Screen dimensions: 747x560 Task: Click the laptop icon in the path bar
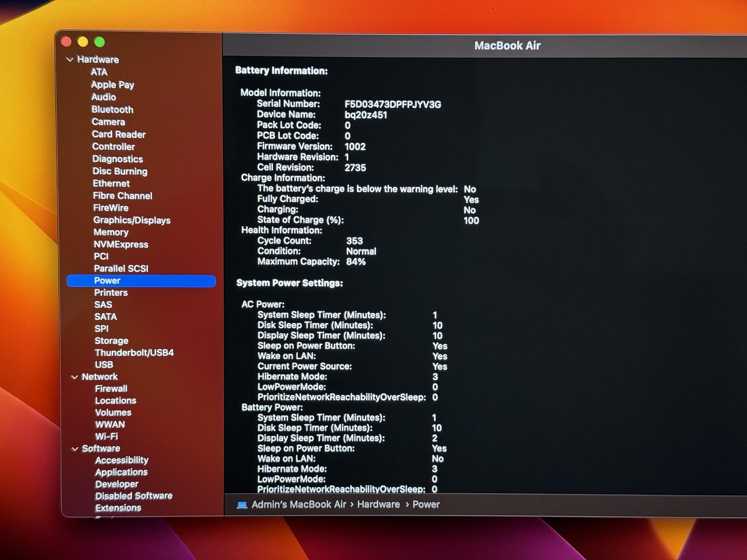pos(242,505)
